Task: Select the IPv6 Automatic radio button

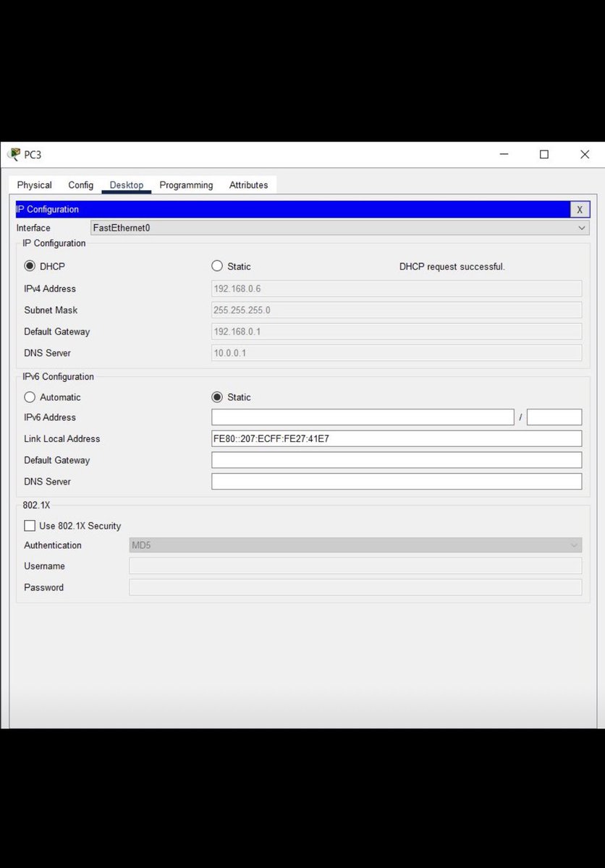Action: pyautogui.click(x=30, y=397)
